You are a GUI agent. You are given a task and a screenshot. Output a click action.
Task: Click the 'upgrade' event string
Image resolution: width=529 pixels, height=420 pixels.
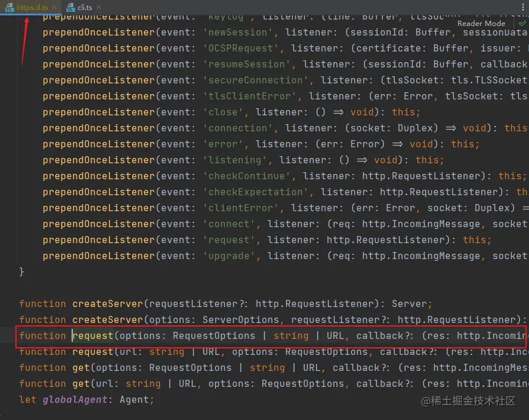click(229, 256)
